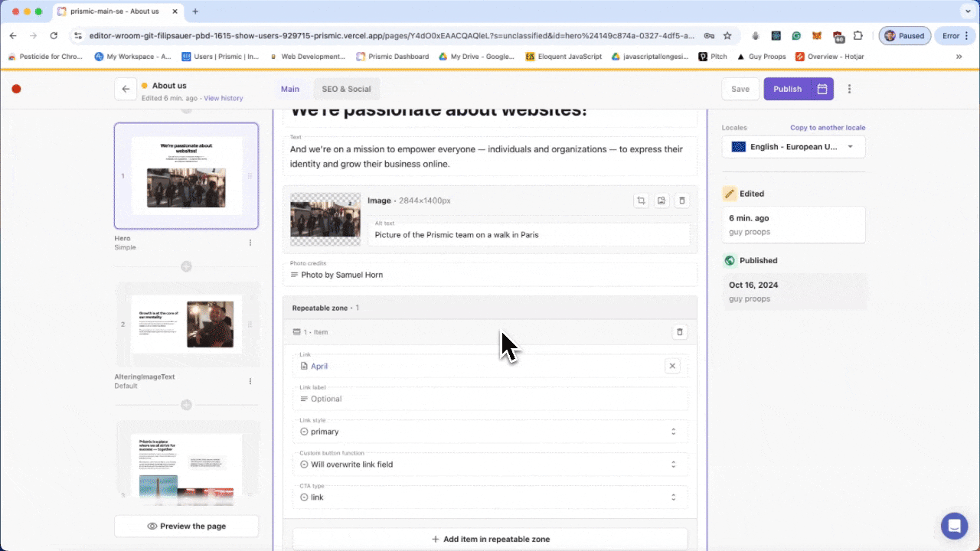Delete the image using the trash icon

click(x=682, y=201)
